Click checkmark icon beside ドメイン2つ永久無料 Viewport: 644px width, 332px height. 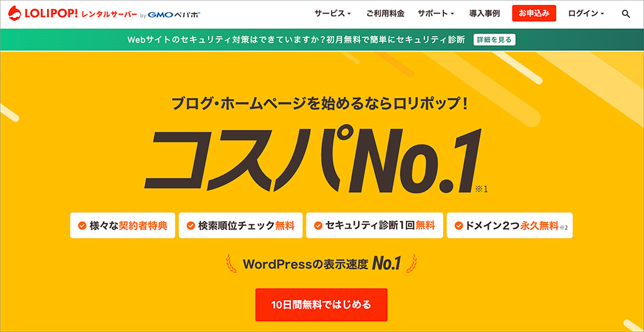click(459, 226)
